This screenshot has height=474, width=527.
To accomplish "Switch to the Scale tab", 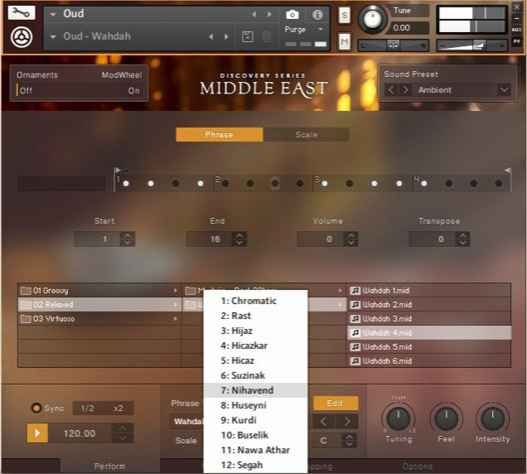I will 306,135.
